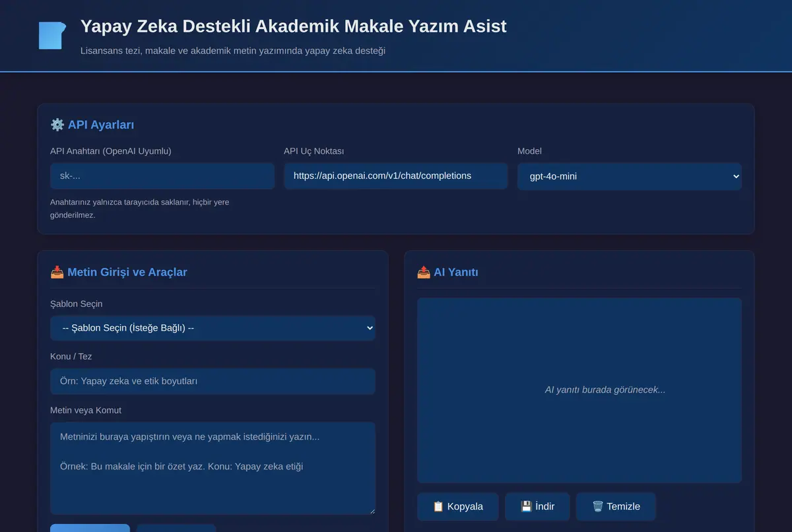Focus the API Anahtarı input field
This screenshot has width=792, height=532.
pyautogui.click(x=162, y=176)
